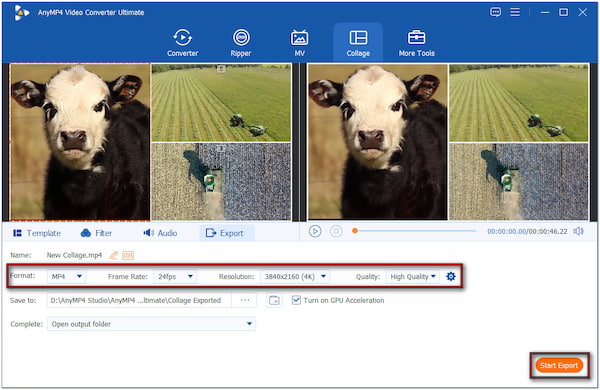Click the Start Export button
Image resolution: width=600 pixels, height=390 pixels.
click(559, 366)
